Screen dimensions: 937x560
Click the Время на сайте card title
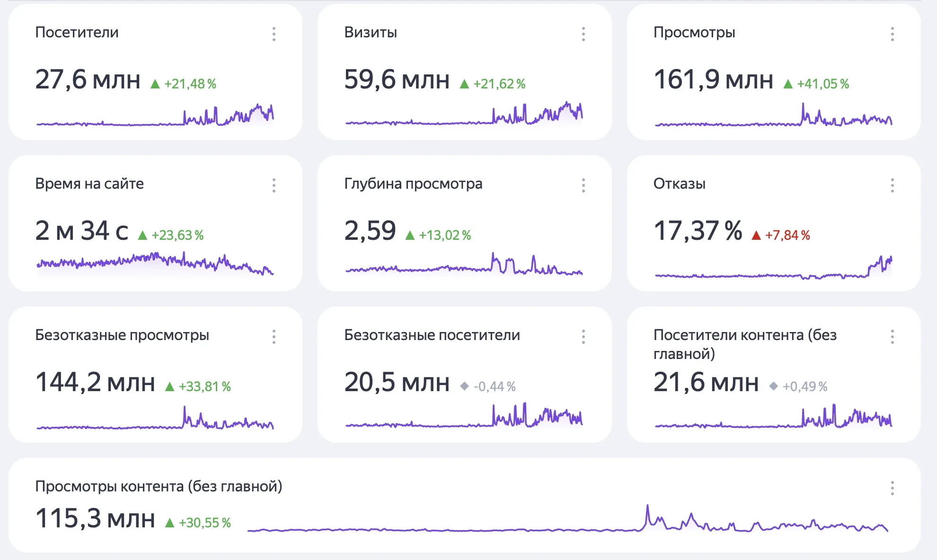tap(89, 184)
